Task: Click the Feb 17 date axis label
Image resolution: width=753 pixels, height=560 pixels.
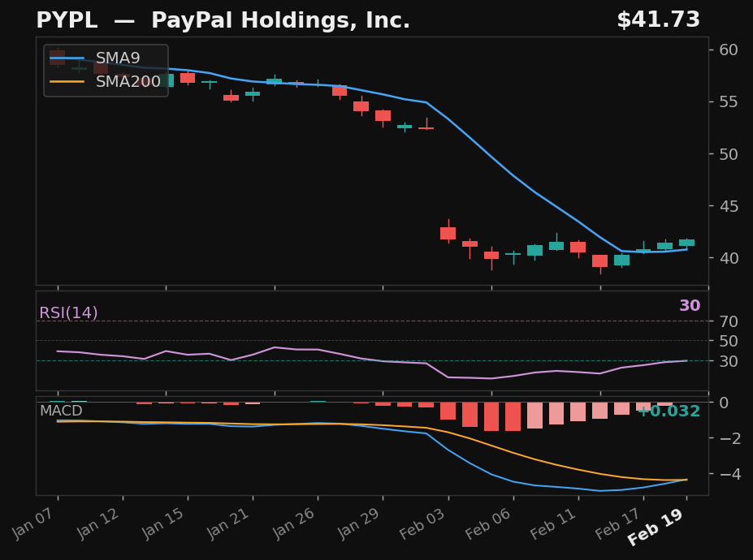Action: [618, 523]
